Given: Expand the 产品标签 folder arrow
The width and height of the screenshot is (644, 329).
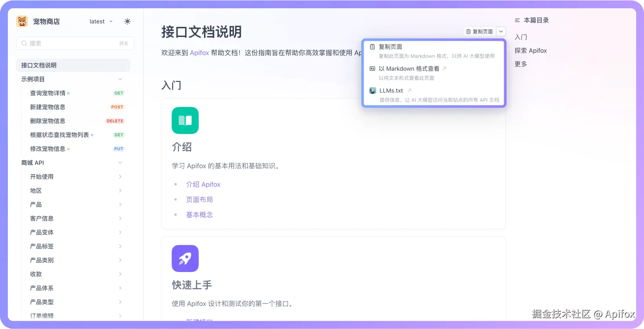Looking at the screenshot, I should tap(120, 246).
